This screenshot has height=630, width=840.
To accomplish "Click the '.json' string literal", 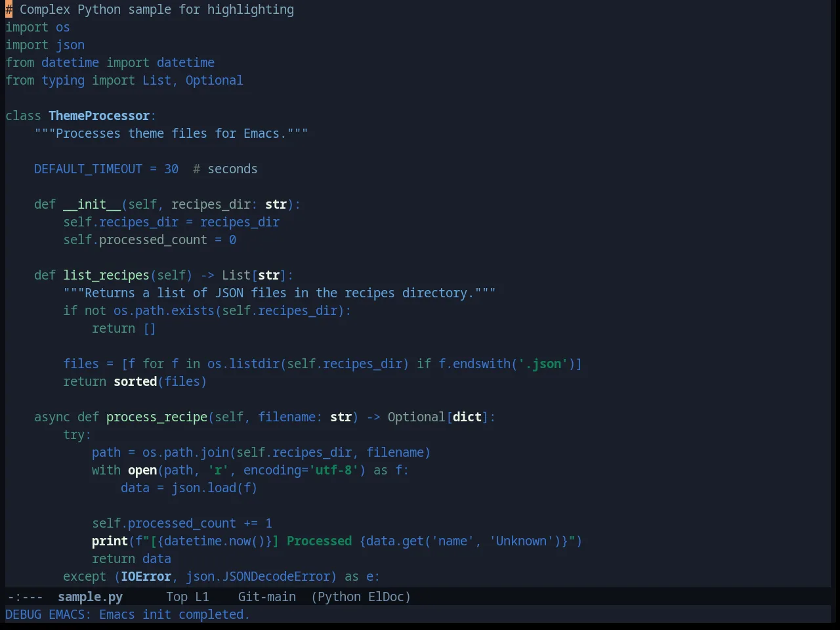I will pos(543,364).
